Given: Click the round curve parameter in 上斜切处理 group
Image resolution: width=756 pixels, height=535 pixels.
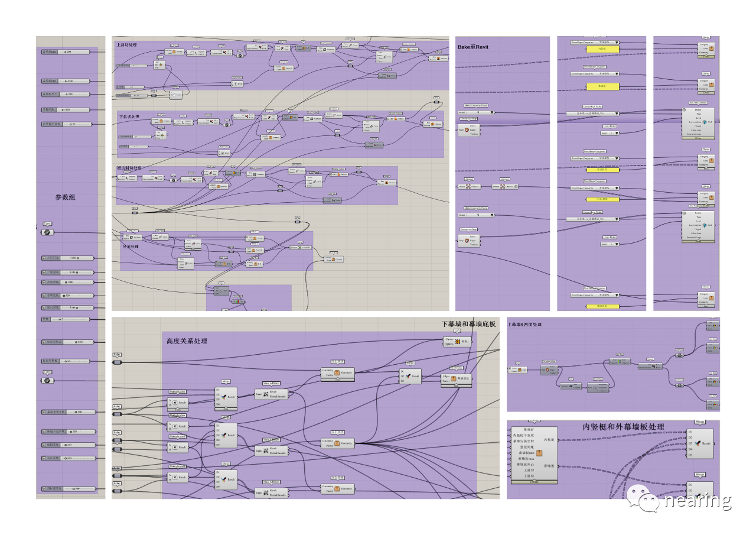Looking at the screenshot, I should tap(240, 56).
